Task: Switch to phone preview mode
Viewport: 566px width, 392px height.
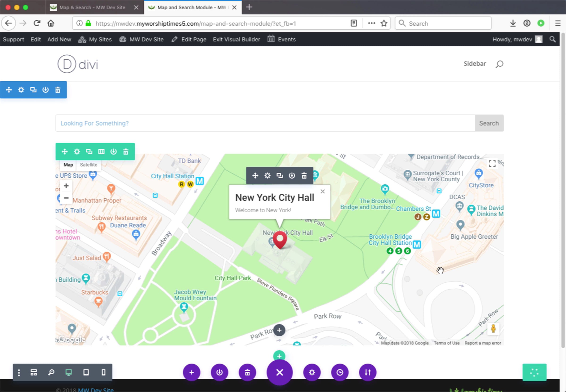Action: pos(104,373)
